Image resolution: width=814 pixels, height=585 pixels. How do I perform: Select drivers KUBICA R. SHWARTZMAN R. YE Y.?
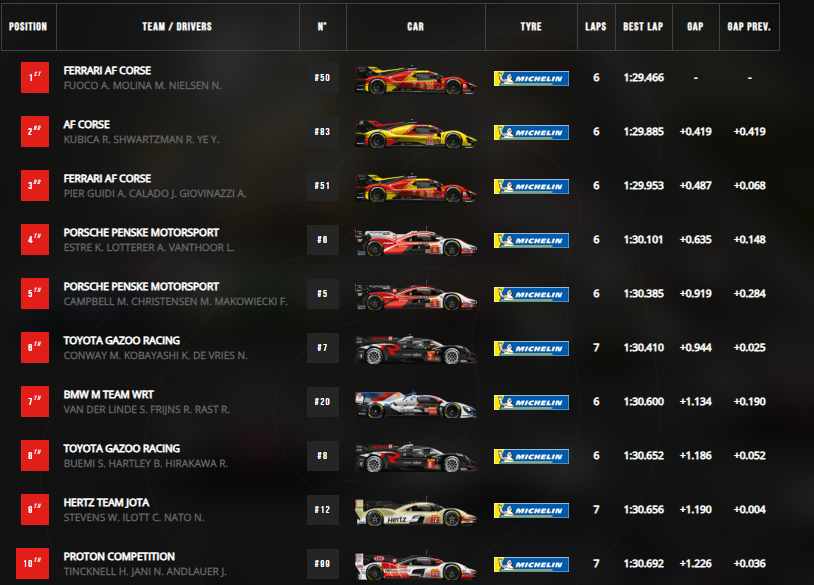click(x=141, y=140)
